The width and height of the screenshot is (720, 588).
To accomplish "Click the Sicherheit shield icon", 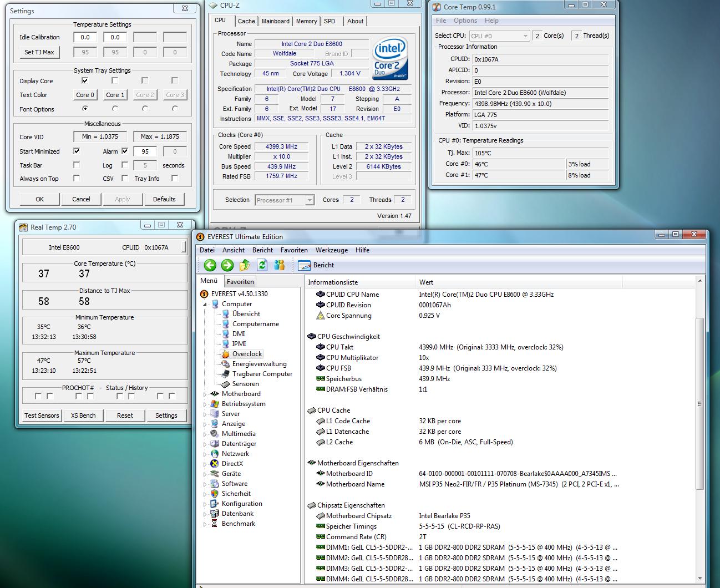I will (x=215, y=494).
